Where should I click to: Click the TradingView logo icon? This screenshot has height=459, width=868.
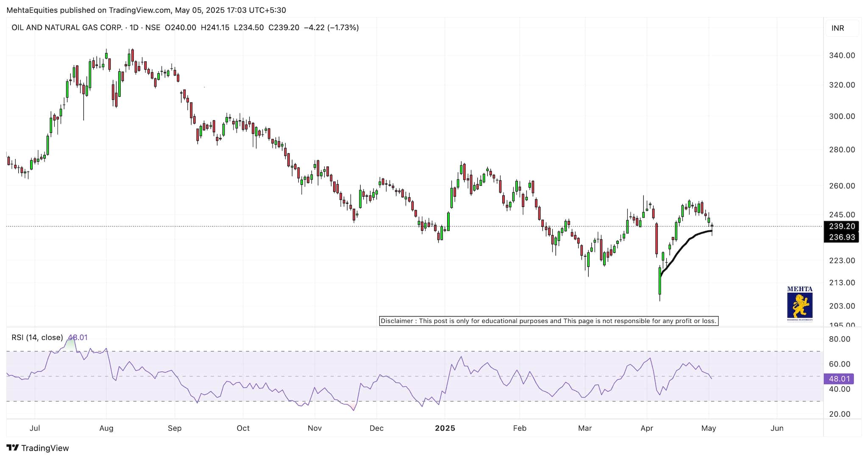(x=13, y=448)
